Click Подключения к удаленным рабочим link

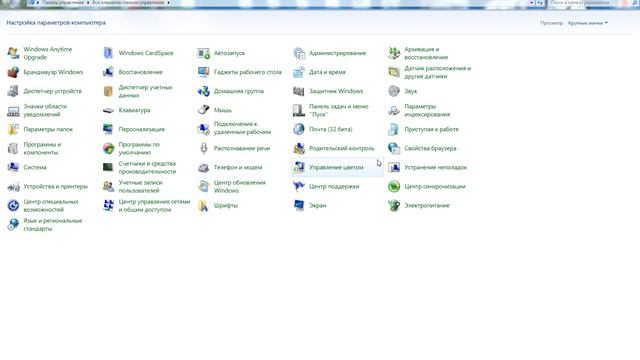pyautogui.click(x=242, y=128)
